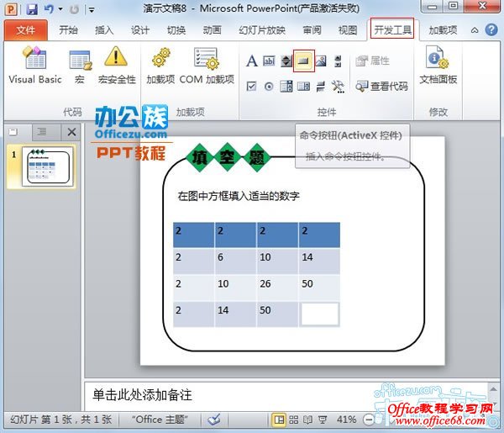This screenshot has height=433, width=504.
Task: Click the spell check status icon
Action: pyautogui.click(x=214, y=420)
